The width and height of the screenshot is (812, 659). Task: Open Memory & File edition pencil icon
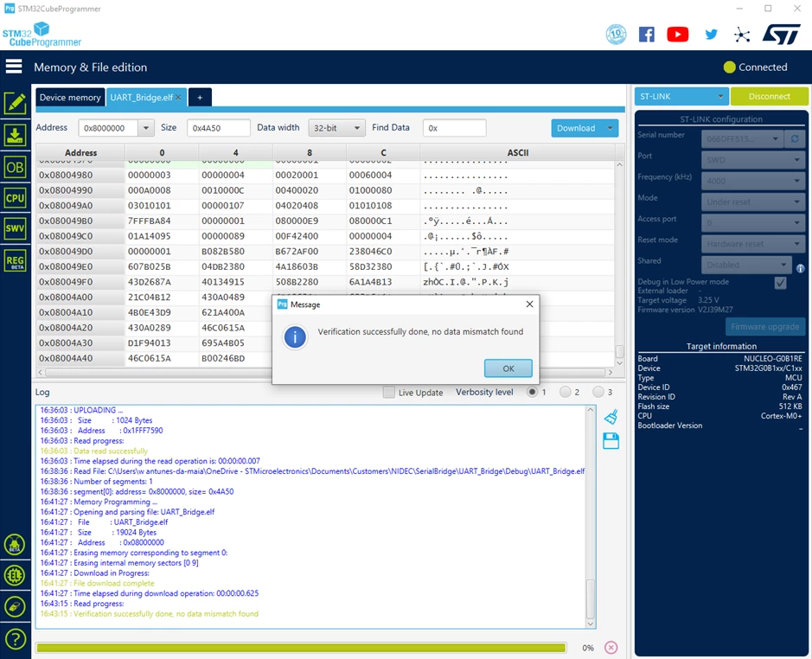point(15,103)
